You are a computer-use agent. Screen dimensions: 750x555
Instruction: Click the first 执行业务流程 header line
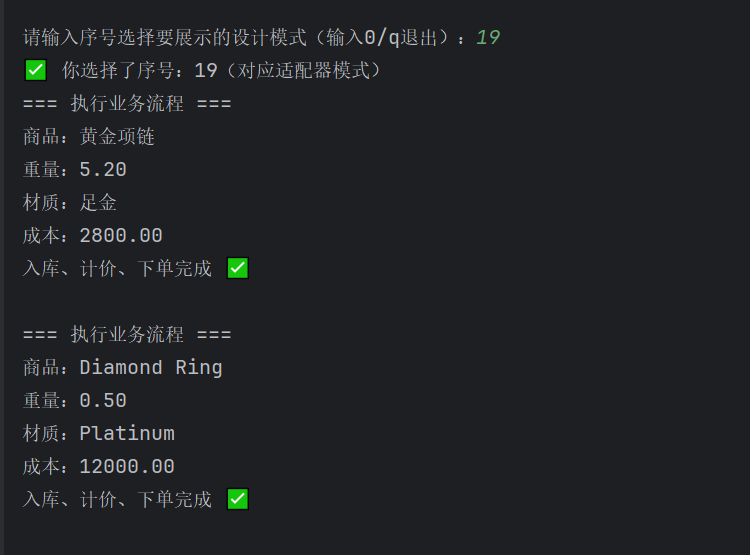tap(127, 104)
